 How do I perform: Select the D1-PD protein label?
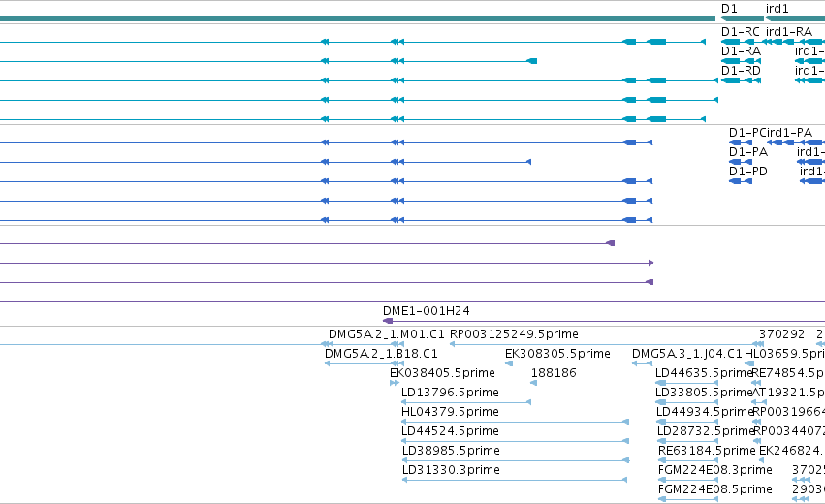pos(748,172)
